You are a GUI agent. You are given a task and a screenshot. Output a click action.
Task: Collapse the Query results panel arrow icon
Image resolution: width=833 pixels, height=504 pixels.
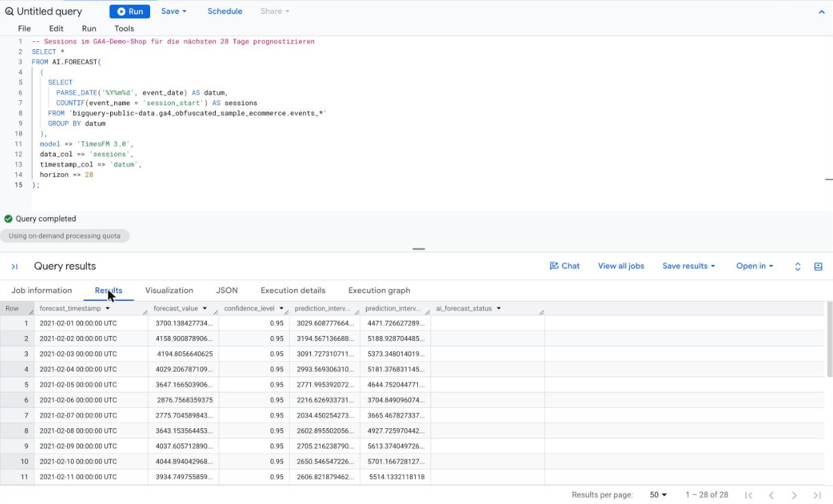(14, 266)
